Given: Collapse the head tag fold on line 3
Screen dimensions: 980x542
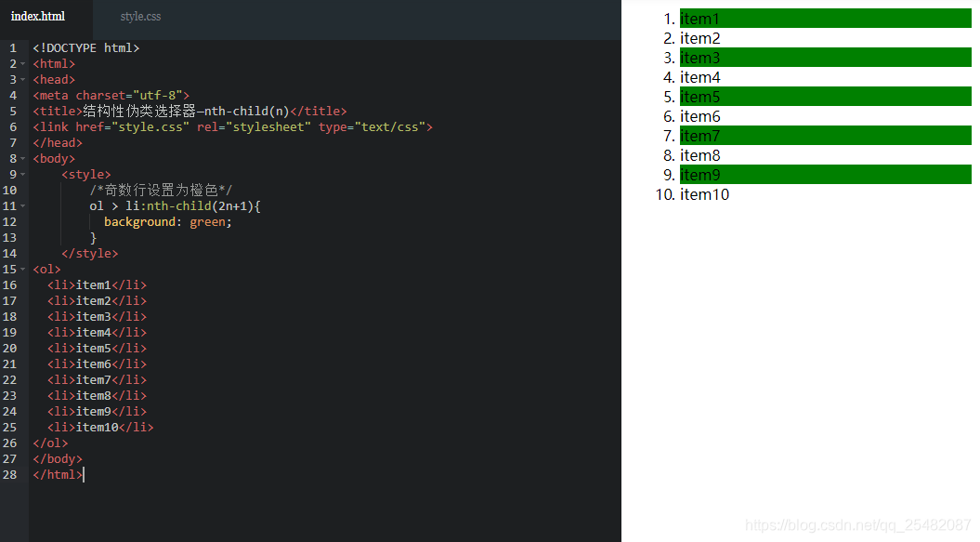Looking at the screenshot, I should (x=23, y=79).
